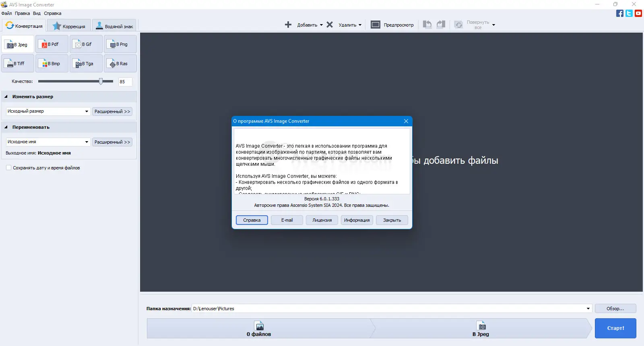Click the 'Справка' button in dialog

[x=252, y=220]
